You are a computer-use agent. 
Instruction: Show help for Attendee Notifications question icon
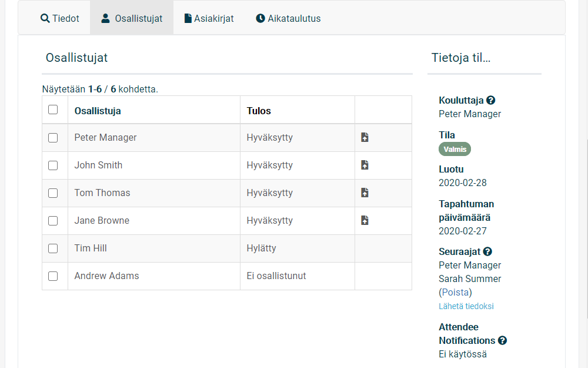coord(503,340)
